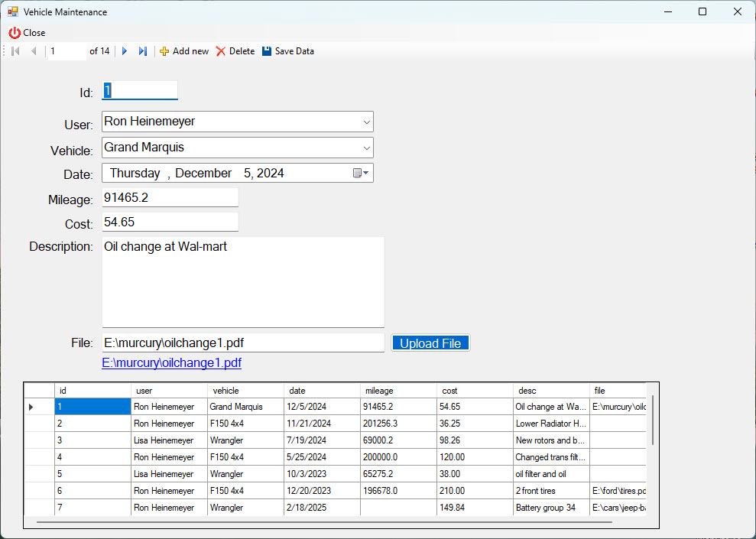The image size is (756, 539).
Task: Go to the next record arrow
Action: (x=125, y=51)
